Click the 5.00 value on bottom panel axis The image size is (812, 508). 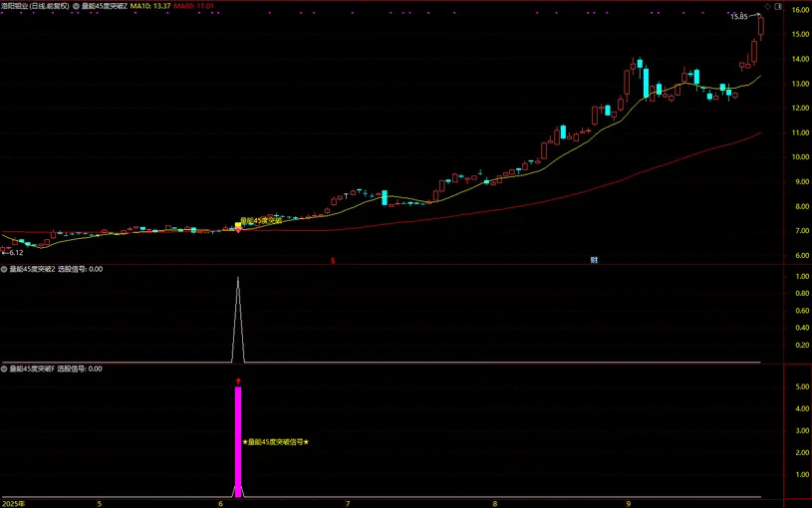pos(802,386)
